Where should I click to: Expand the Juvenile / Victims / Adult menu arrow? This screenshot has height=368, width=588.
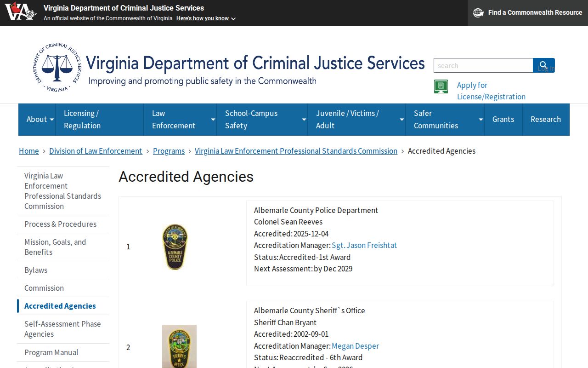401,120
